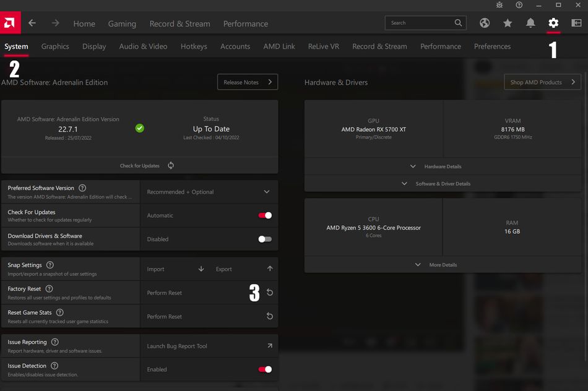Open help icon next to Issue Detection
The height and width of the screenshot is (391, 588).
coord(54,366)
